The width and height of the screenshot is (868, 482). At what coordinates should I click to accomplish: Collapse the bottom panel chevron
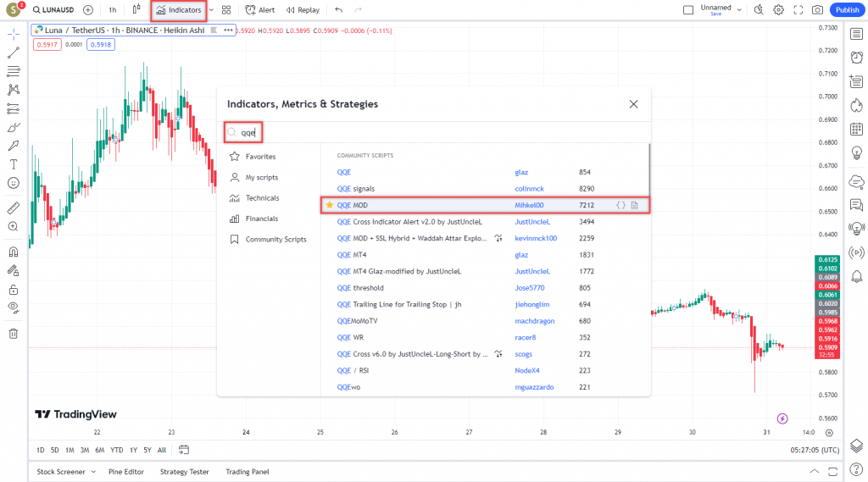coord(814,472)
